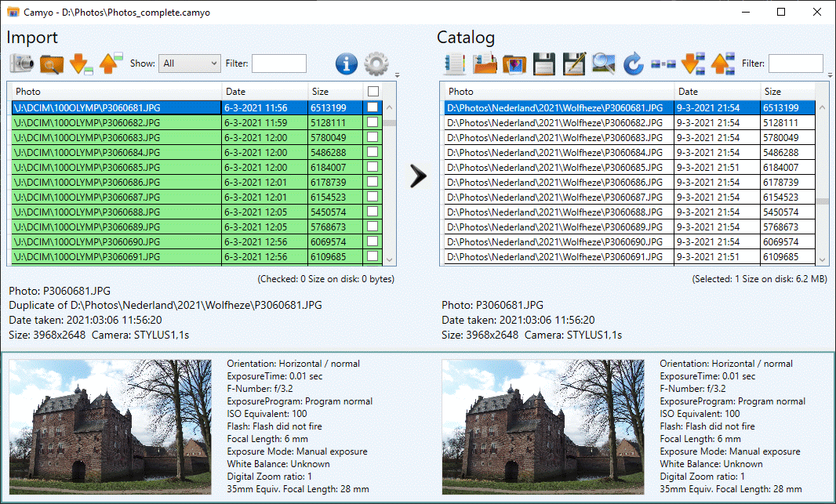Check the box for P3060681.JPG import row

point(373,107)
